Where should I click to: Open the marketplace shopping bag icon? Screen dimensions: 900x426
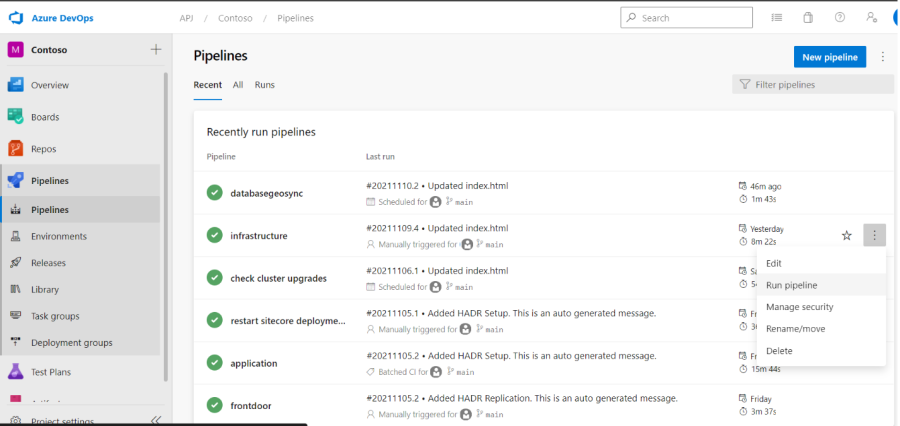click(808, 18)
